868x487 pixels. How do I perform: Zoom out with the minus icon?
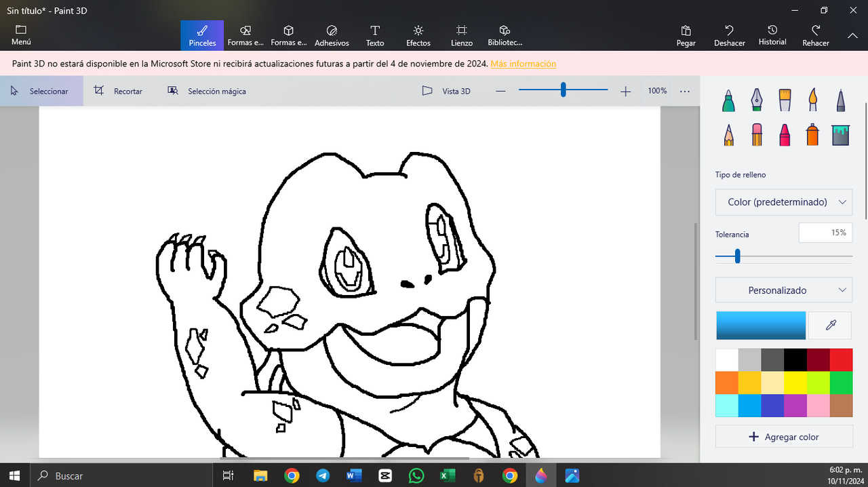pos(500,91)
